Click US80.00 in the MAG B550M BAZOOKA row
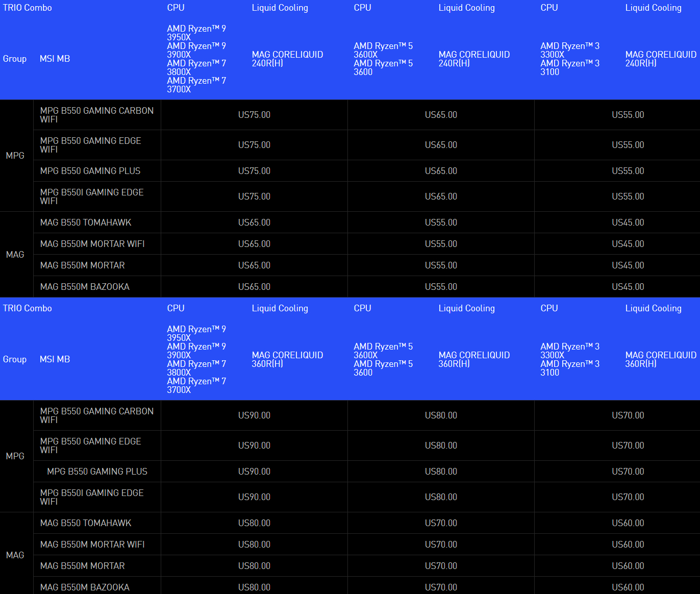The image size is (700, 594). click(254, 587)
